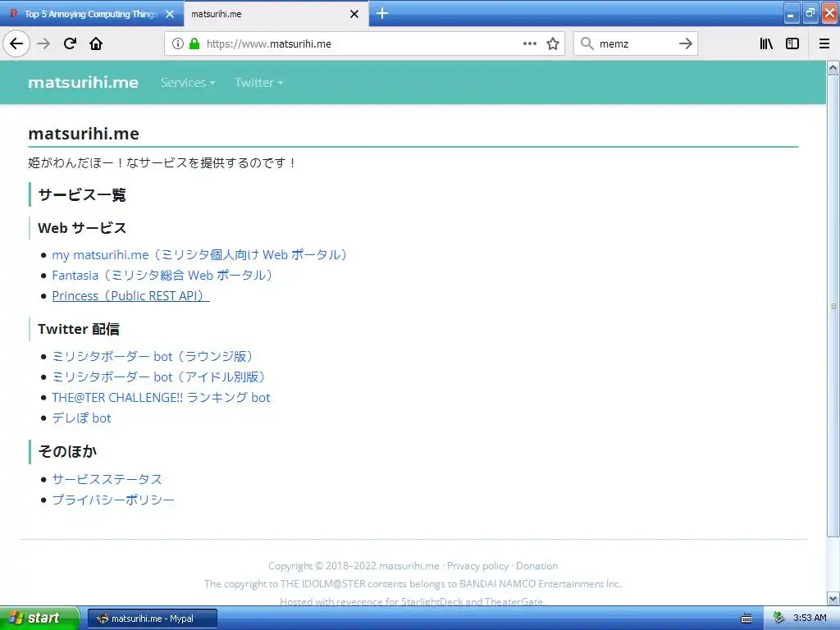Open THE@TER CHALLENGE!! ランキング bot link
Viewport: 840px width, 630px height.
161,398
